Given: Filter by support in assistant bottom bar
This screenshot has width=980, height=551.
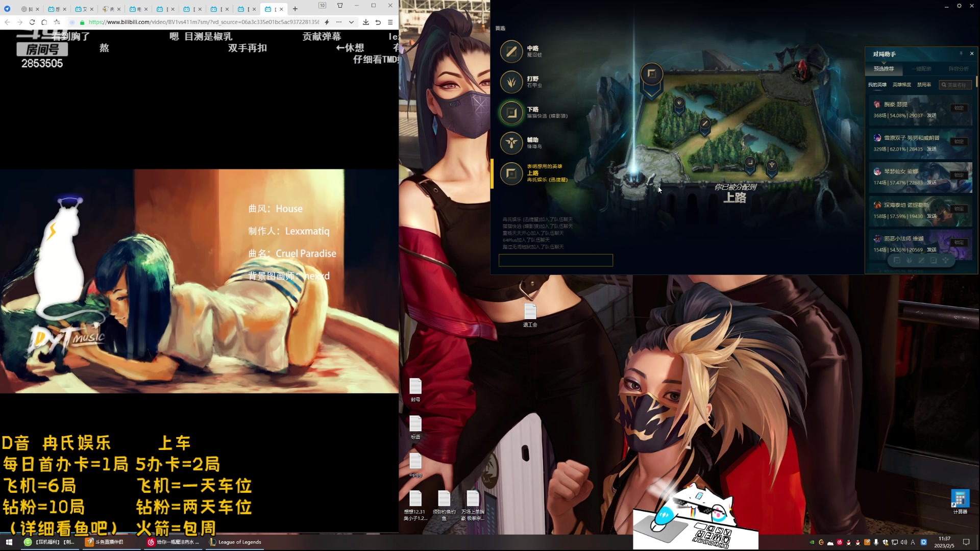Looking at the screenshot, I should 946,260.
